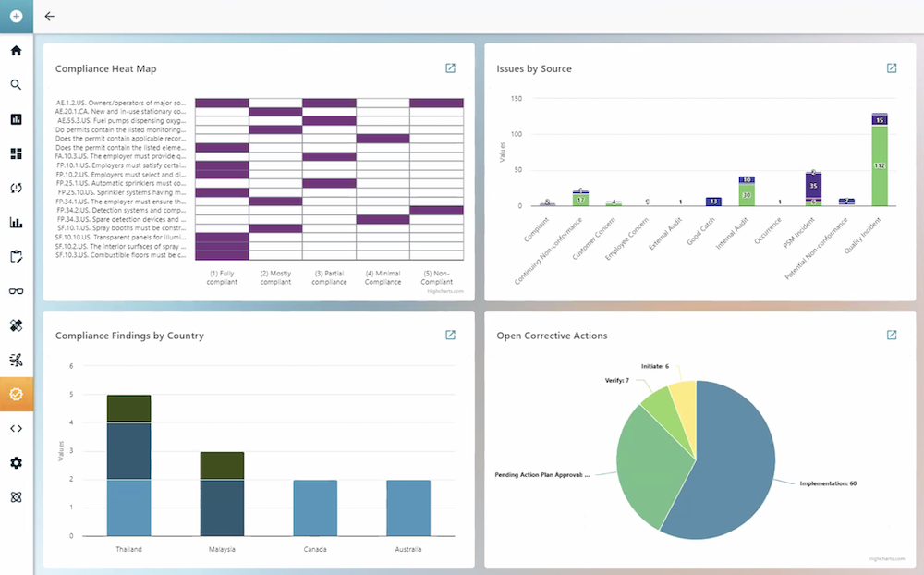The height and width of the screenshot is (575, 924).
Task: Click '(3) Partial compliance' column label
Action: click(329, 277)
